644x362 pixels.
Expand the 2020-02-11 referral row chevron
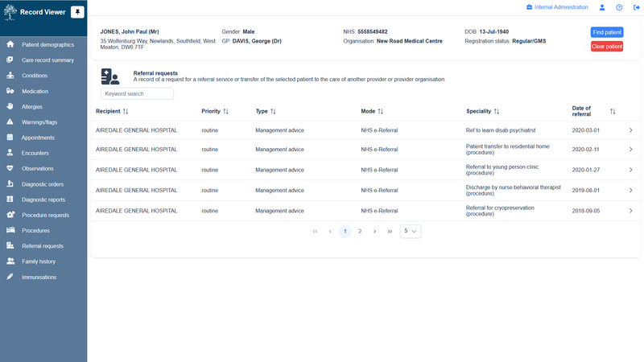pos(630,150)
